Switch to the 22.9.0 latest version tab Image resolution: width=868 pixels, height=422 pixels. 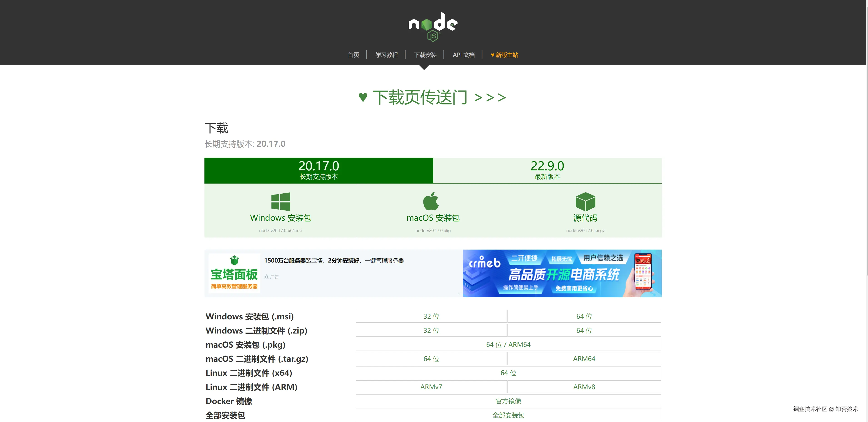pos(547,170)
